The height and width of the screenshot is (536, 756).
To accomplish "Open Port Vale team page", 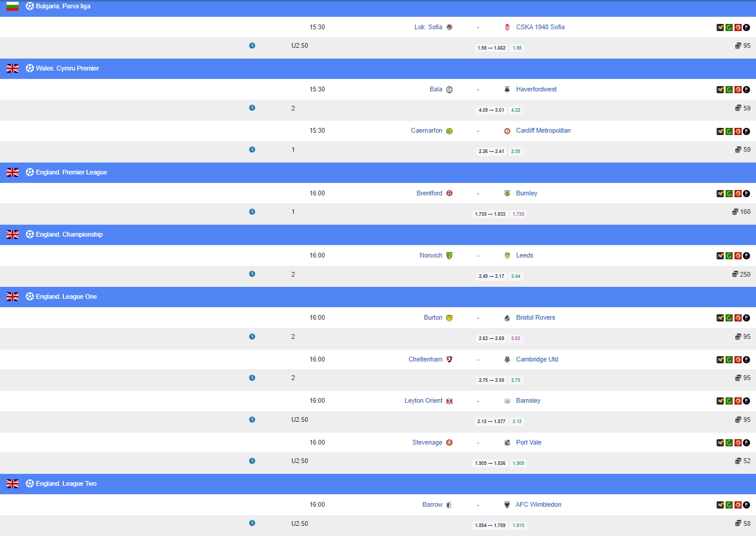I will 529,442.
